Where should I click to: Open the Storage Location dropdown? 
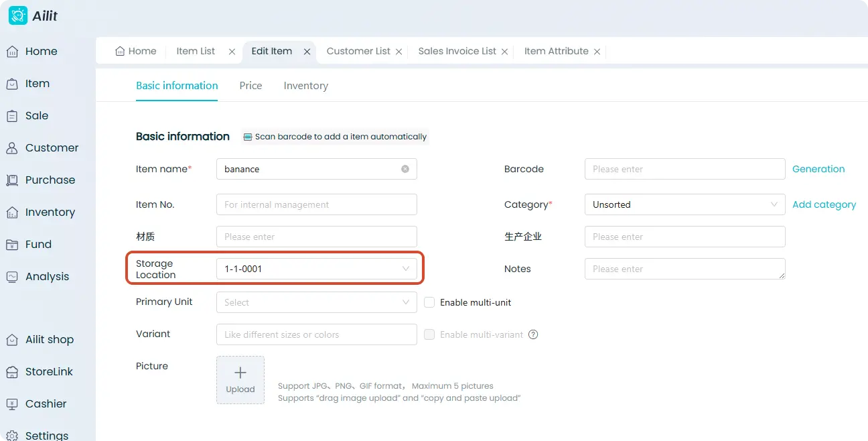(317, 269)
